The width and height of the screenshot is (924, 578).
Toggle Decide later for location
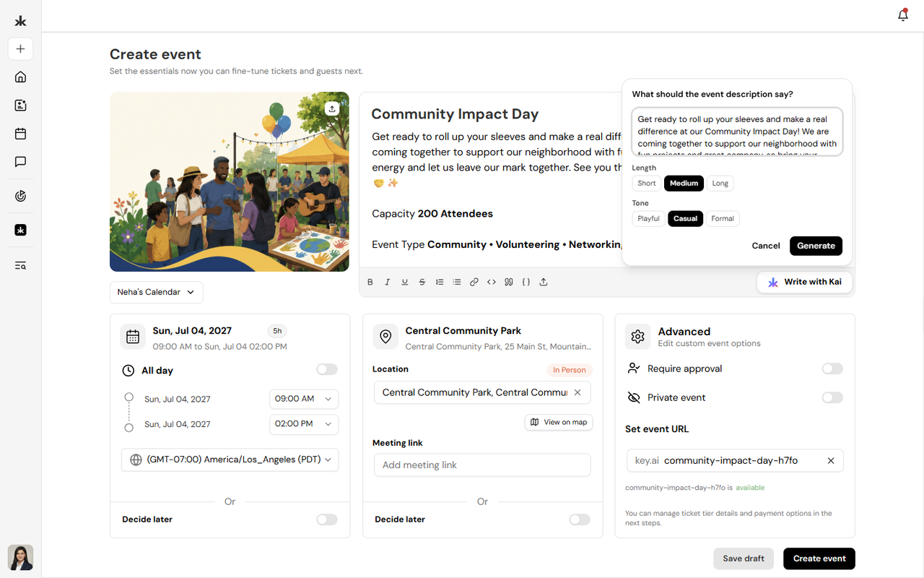tap(580, 519)
